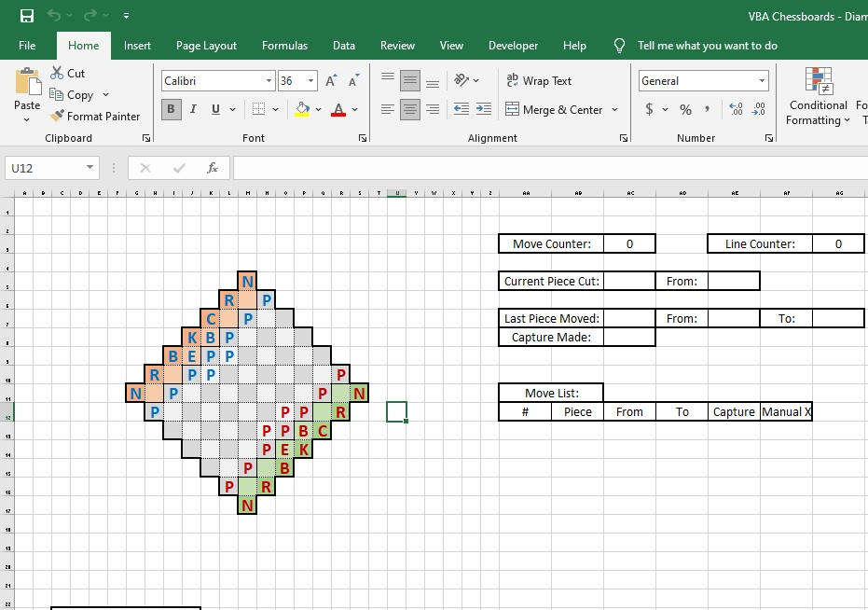Toggle Italic formatting
The image size is (868, 610).
pyautogui.click(x=193, y=109)
